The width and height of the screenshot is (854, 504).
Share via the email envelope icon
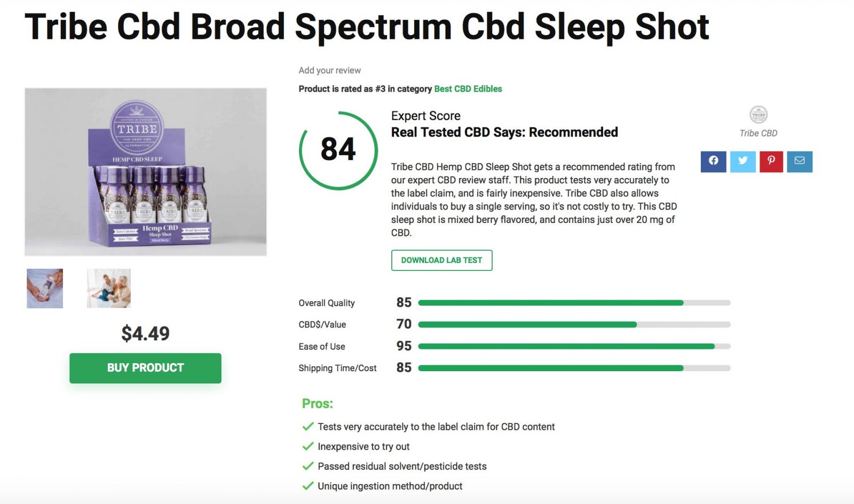click(799, 162)
